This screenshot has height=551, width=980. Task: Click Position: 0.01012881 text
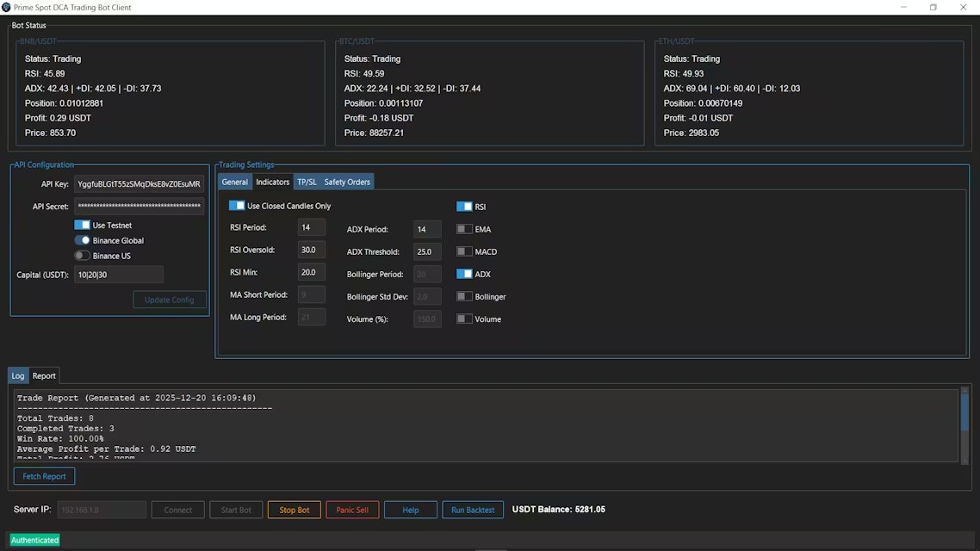click(64, 103)
